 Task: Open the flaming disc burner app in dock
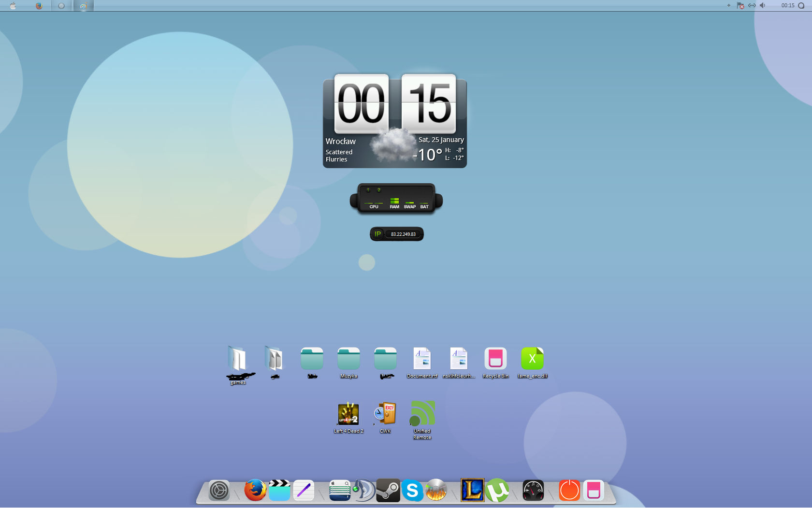(436, 490)
